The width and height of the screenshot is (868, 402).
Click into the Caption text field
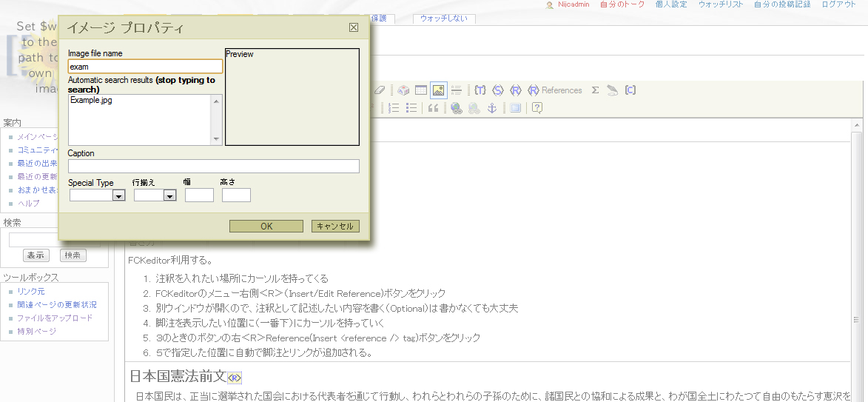coord(213,166)
